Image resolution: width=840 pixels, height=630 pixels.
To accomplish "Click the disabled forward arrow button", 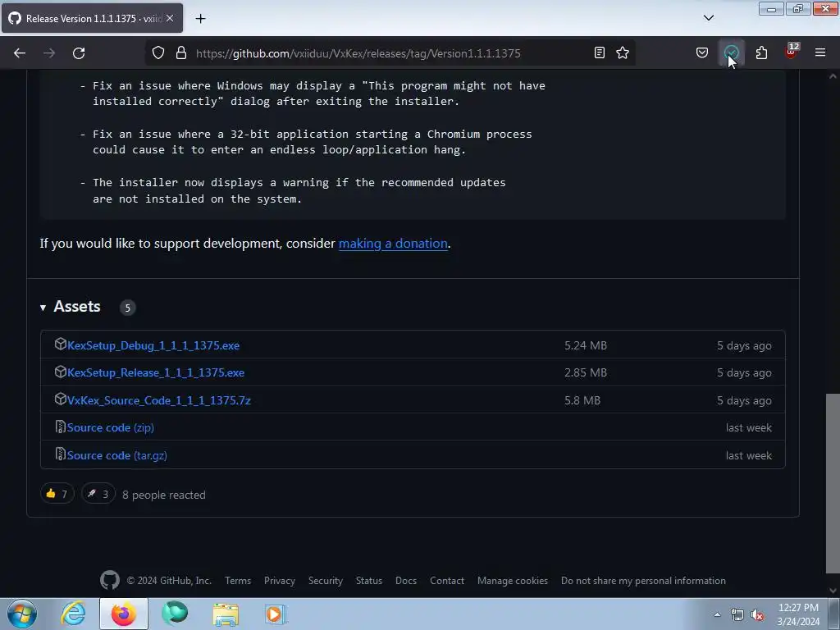I will 49,53.
